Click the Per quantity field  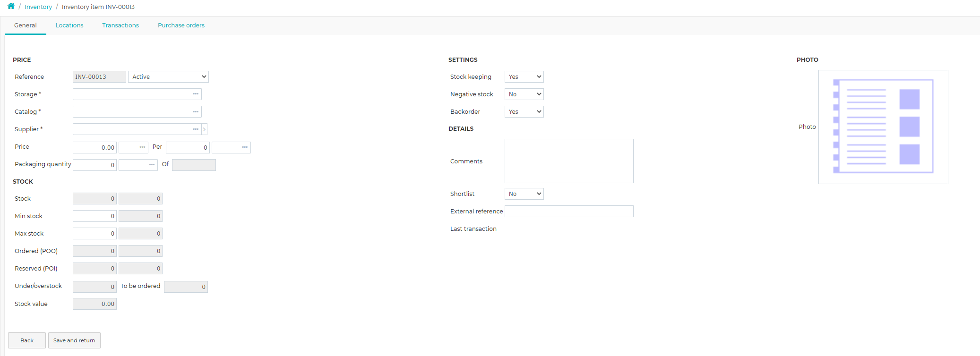(x=188, y=147)
